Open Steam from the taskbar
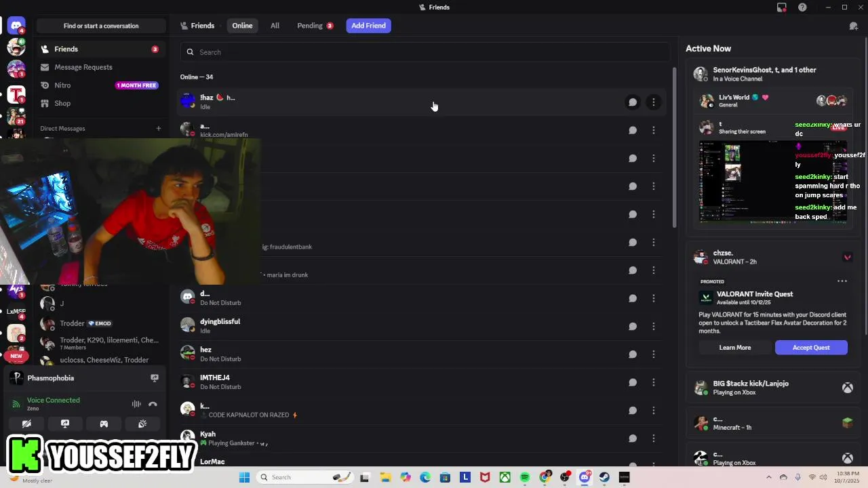Image resolution: width=868 pixels, height=488 pixels. pos(604,477)
